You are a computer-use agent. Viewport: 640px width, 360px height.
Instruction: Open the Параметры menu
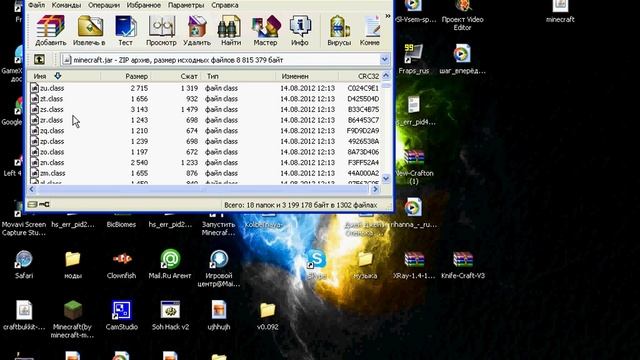186,5
